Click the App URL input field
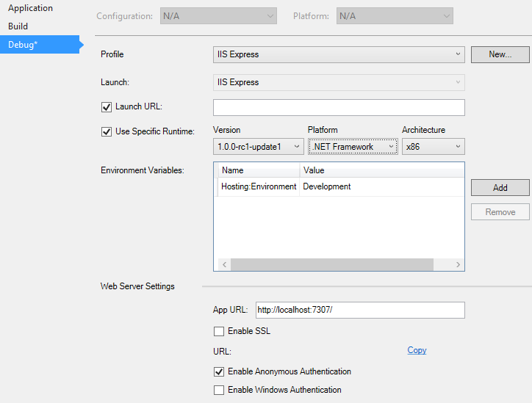 click(359, 311)
